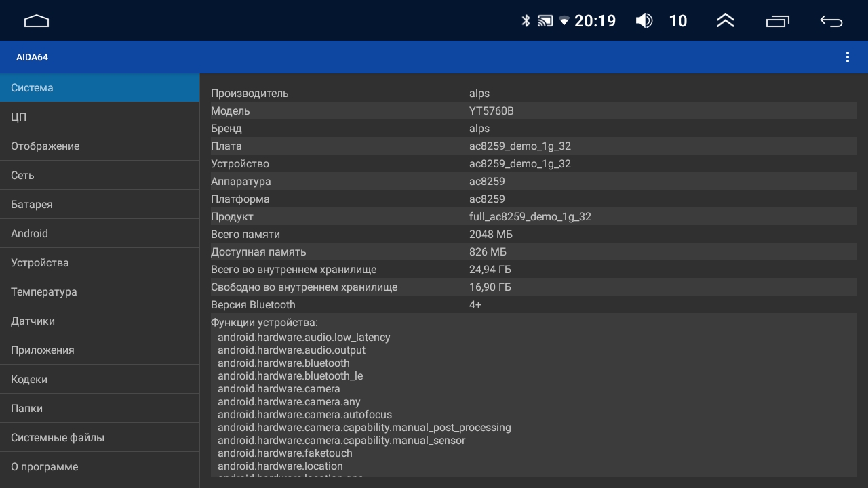Select android.hardware.audio.output entry

pos(292,350)
